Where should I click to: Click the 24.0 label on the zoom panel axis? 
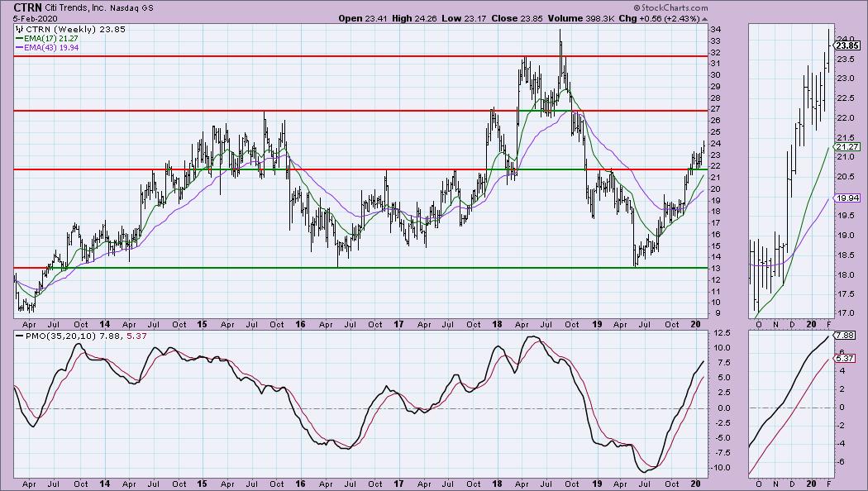[846, 39]
